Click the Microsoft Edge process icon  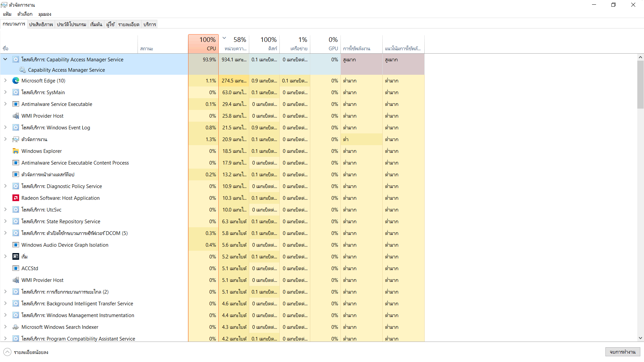coord(15,81)
